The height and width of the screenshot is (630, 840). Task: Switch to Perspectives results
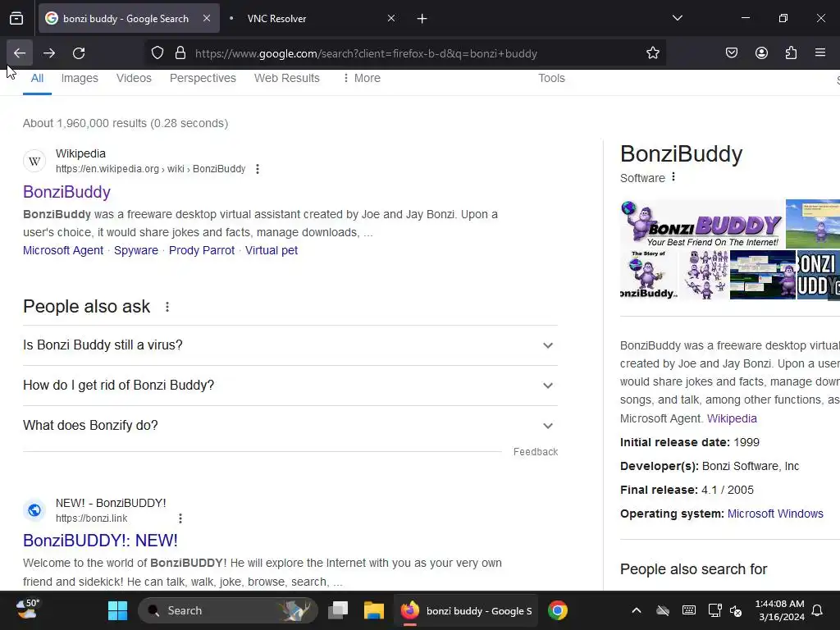pos(203,78)
